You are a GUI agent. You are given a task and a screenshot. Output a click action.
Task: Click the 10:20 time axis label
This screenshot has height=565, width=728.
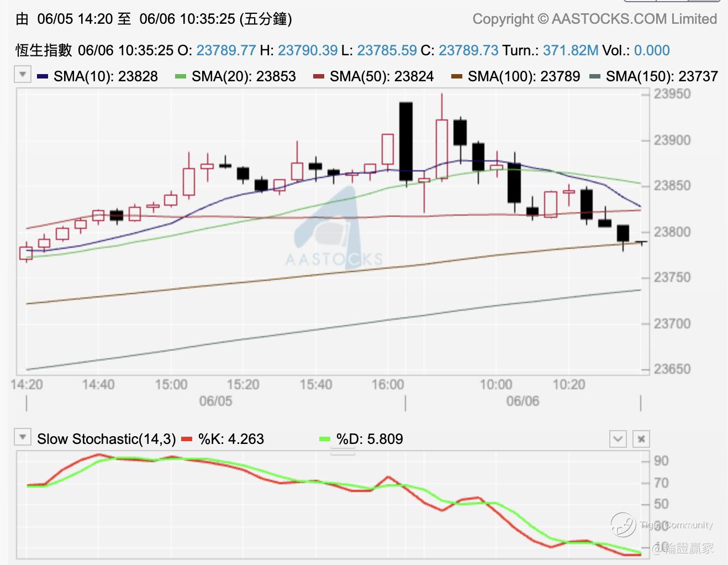[x=568, y=384]
